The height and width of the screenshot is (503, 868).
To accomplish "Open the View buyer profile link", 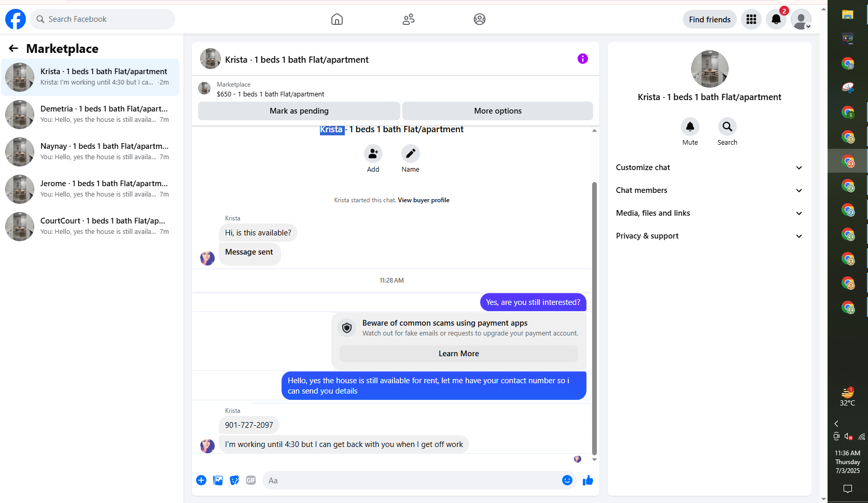I will [424, 200].
